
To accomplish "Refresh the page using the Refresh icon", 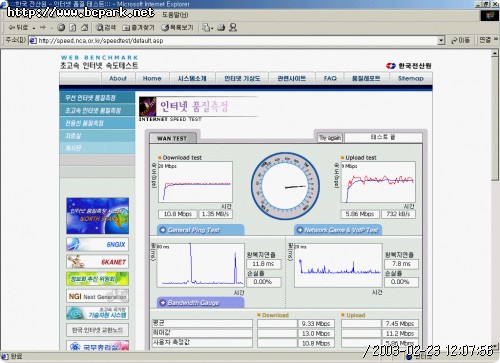I will pos(73,28).
